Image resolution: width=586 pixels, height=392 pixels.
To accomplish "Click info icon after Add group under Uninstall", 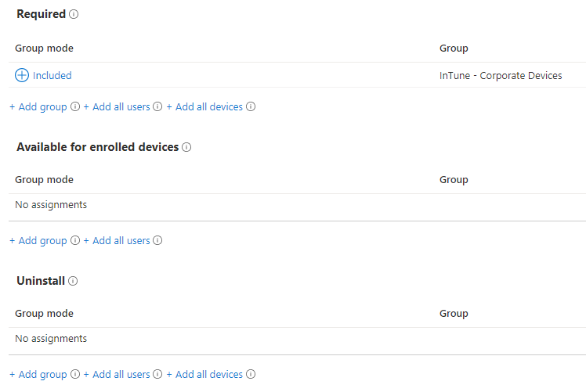I will point(75,374).
